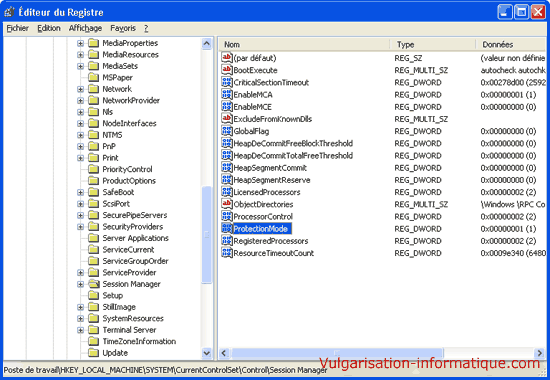The width and height of the screenshot is (550, 380).
Task: Click the 0x00278d00 data value
Action: (513, 82)
